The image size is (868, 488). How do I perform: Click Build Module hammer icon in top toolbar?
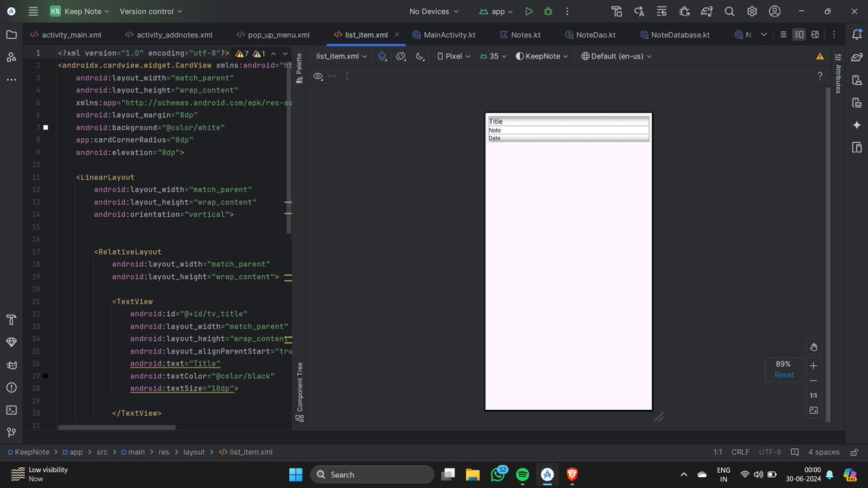616,11
